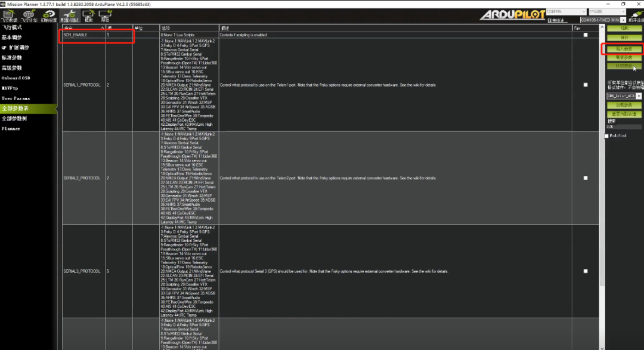
Task: Click the SCR_ENABLE value cell
Action: tap(118, 35)
